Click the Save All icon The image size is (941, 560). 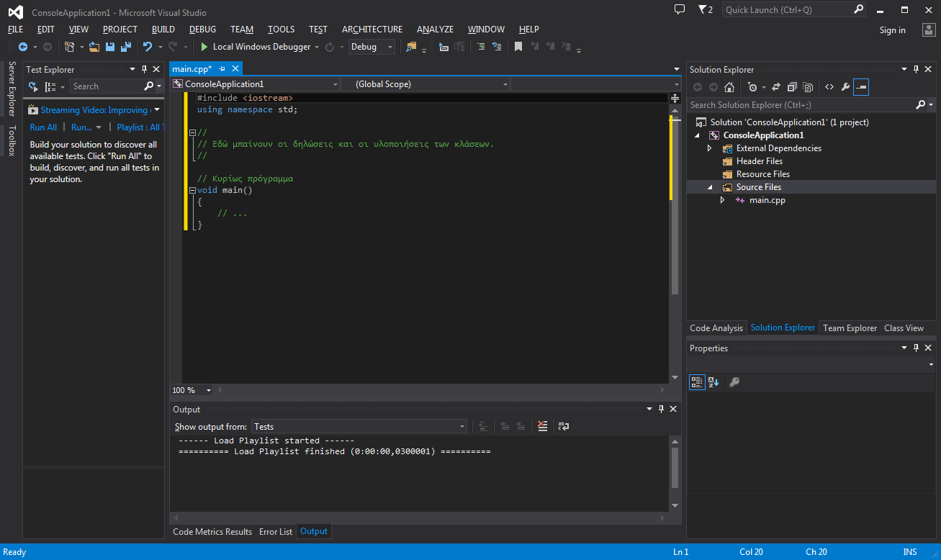pyautogui.click(x=126, y=47)
